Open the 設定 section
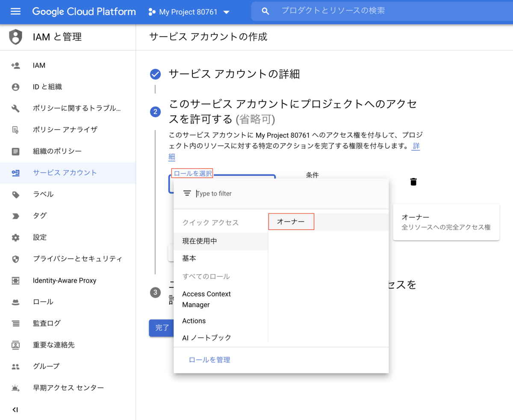Screen dimensions: 513x420 [40, 237]
